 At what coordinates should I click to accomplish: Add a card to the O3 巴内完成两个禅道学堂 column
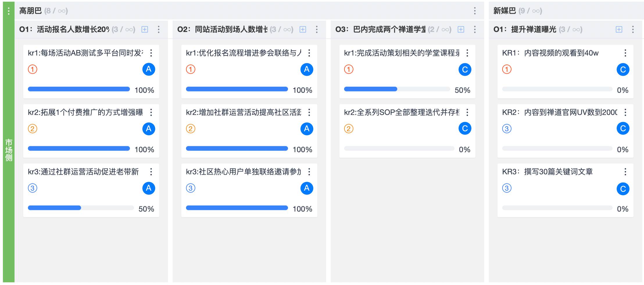tap(461, 29)
